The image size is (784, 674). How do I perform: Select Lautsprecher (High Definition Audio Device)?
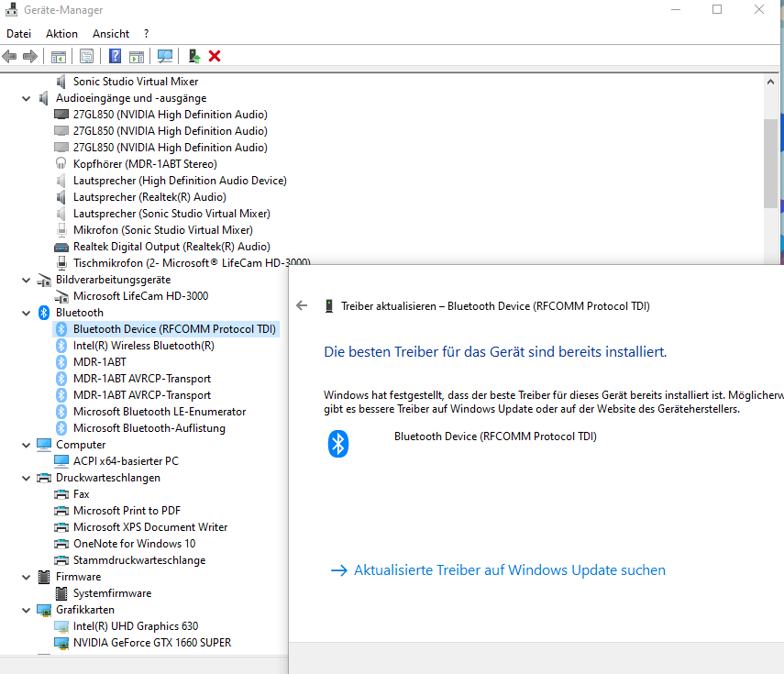coord(180,181)
